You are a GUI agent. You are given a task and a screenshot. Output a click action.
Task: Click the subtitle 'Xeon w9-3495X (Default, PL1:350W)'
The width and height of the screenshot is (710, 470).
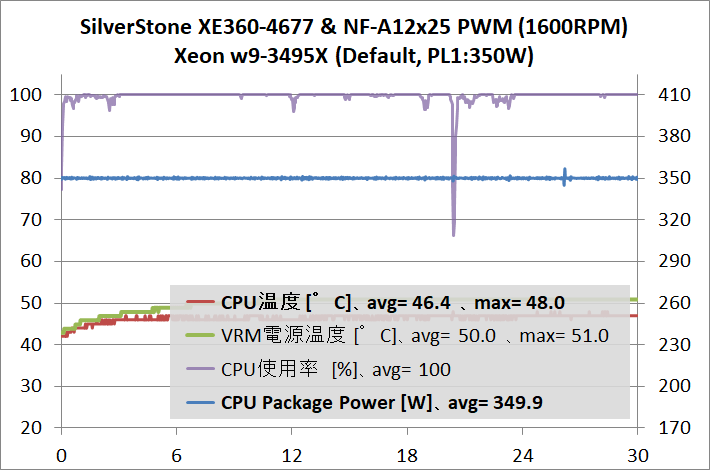tap(354, 56)
